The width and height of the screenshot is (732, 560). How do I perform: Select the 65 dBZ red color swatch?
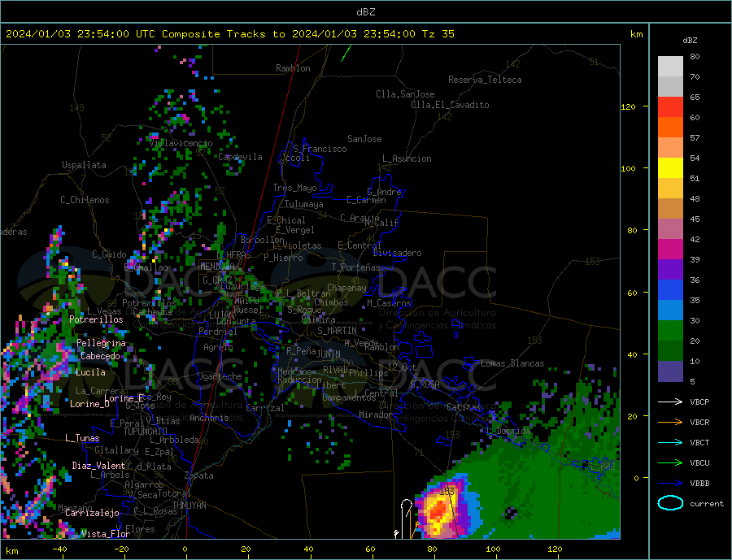point(670,106)
